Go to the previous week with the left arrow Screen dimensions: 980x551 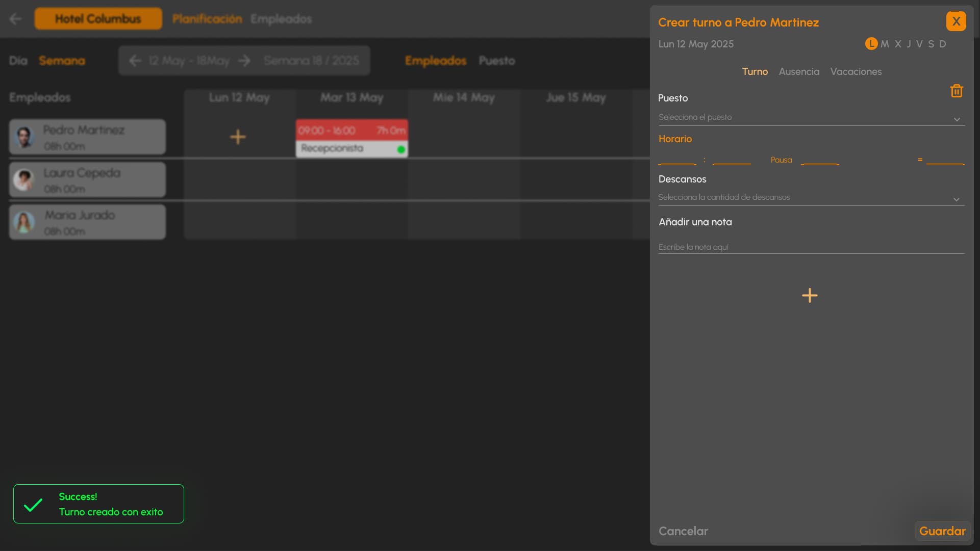point(134,61)
